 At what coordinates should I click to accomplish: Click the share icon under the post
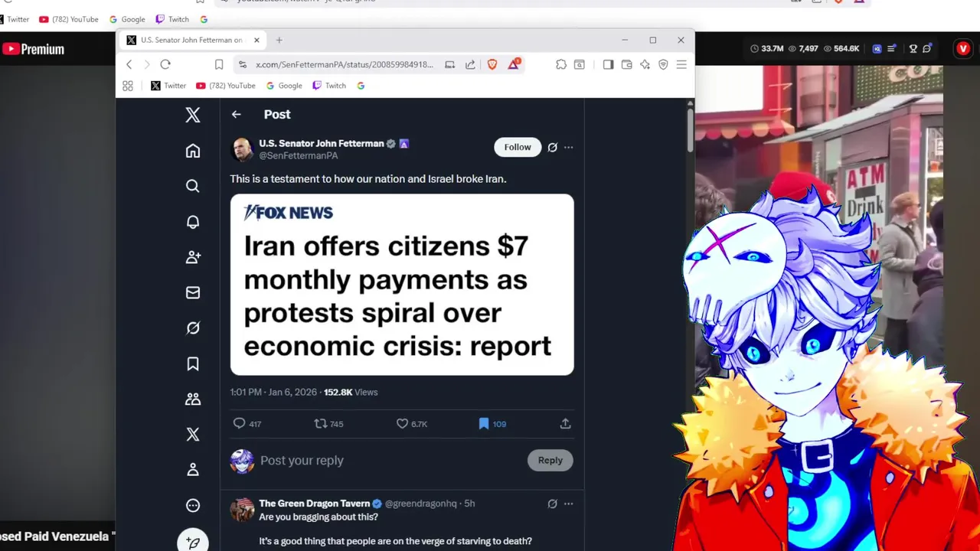pyautogui.click(x=565, y=423)
